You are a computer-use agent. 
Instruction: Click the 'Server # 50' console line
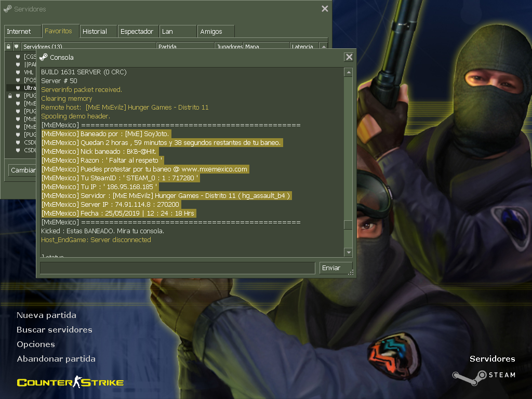59,81
